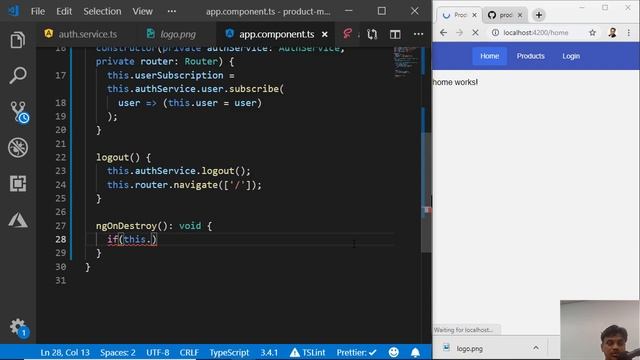Screen dimensions: 640x360
Task: Open the Login page in navbar
Action: 571,56
